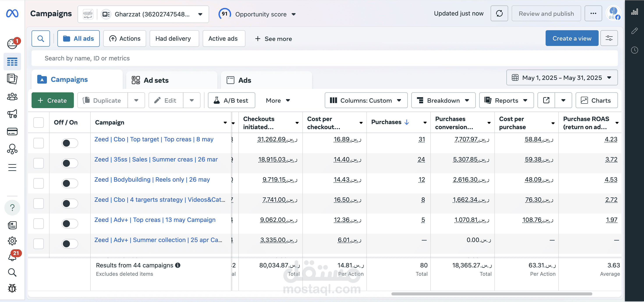
Task: Open the Campaigns table grid icon in sidebar
Action: (12, 62)
